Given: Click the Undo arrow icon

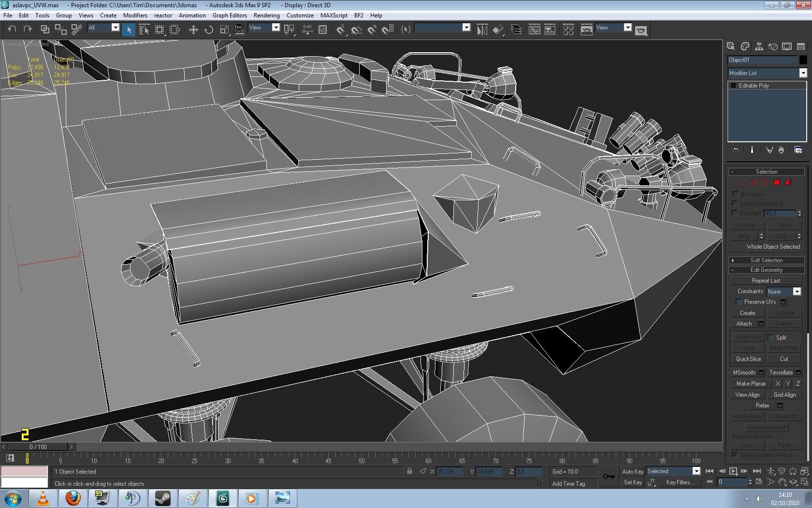Looking at the screenshot, I should [x=12, y=30].
